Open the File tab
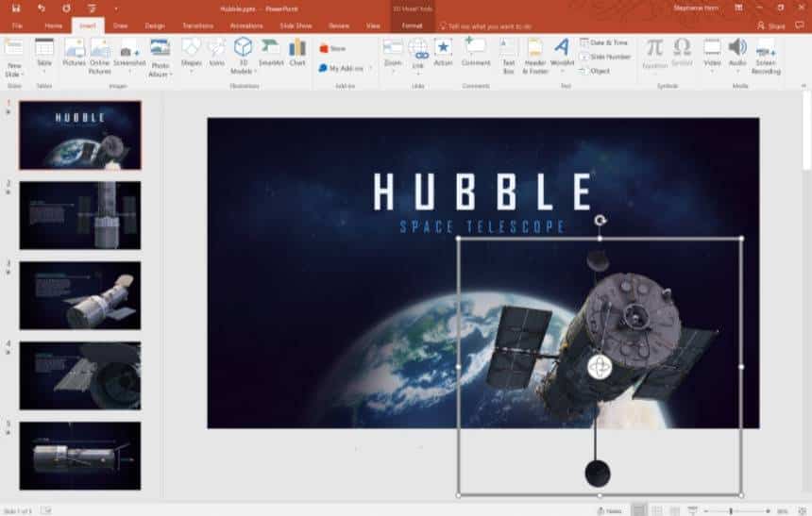This screenshot has height=516, width=812. 17,25
